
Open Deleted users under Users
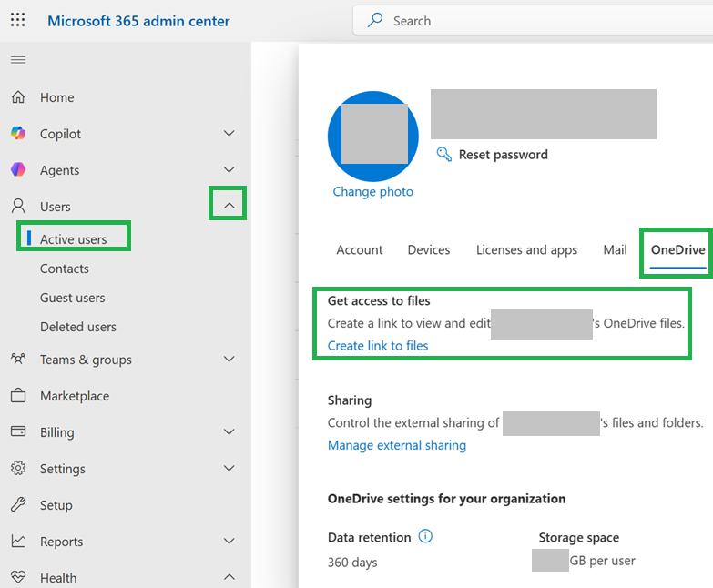pyautogui.click(x=77, y=327)
